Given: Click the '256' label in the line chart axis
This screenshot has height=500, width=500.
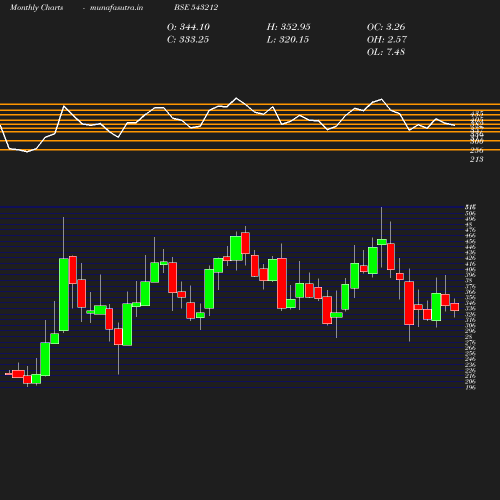Looking at the screenshot, I should 477,150.
